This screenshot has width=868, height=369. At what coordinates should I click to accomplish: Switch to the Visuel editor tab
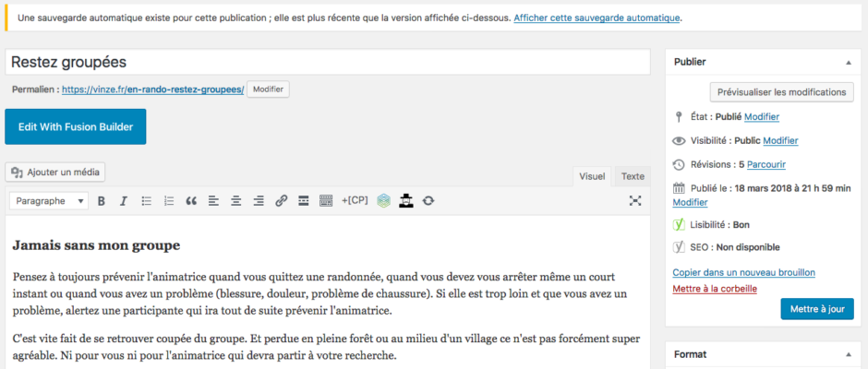592,176
